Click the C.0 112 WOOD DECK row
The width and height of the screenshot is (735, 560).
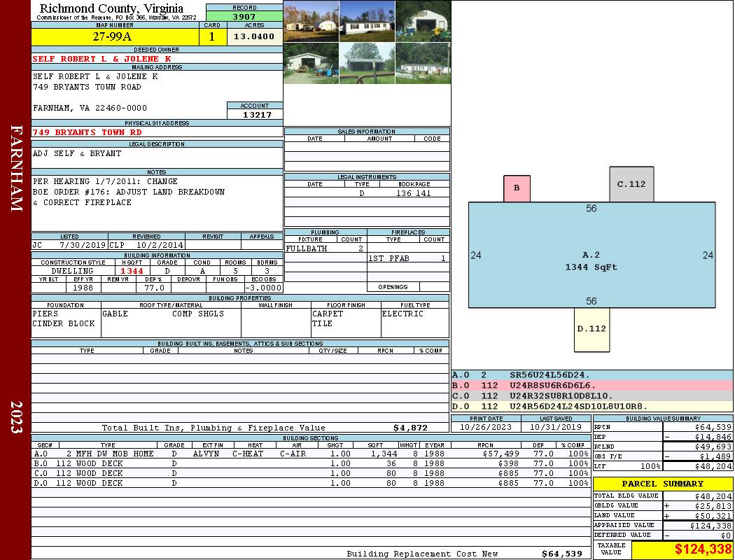click(311, 473)
